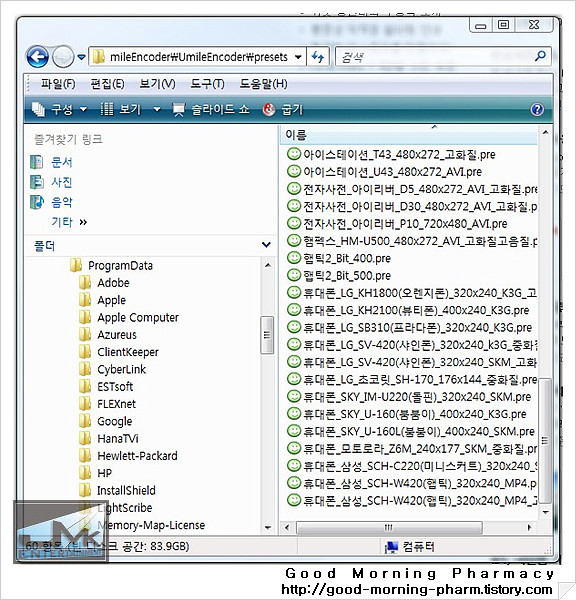
Task: Select the CyberLink folder in tree
Action: (121, 369)
